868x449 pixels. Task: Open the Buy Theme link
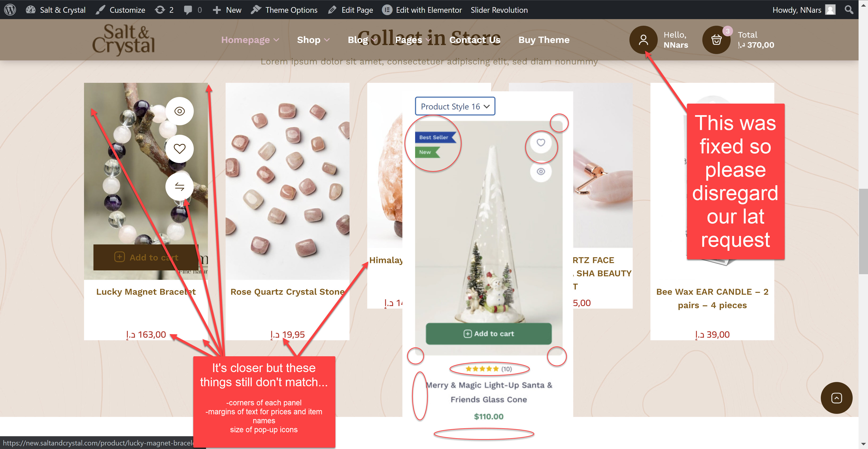point(544,40)
